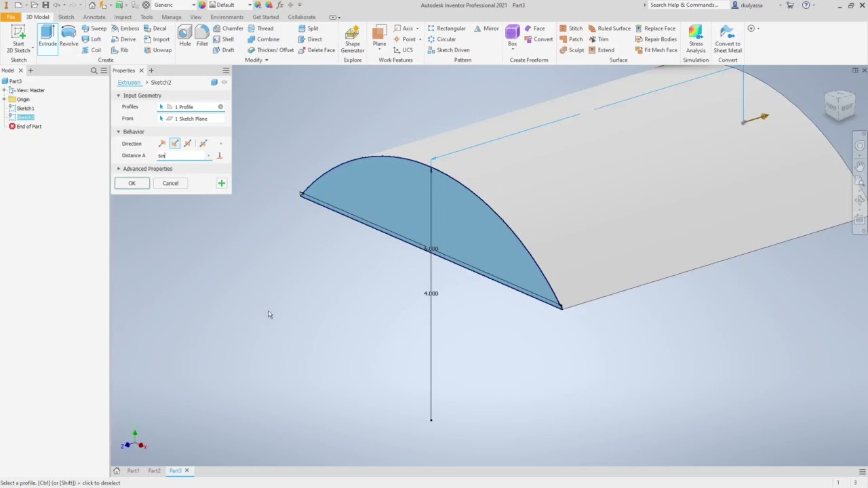Open the Distance A value flyout arrow
This screenshot has height=488, width=868.
pos(208,156)
